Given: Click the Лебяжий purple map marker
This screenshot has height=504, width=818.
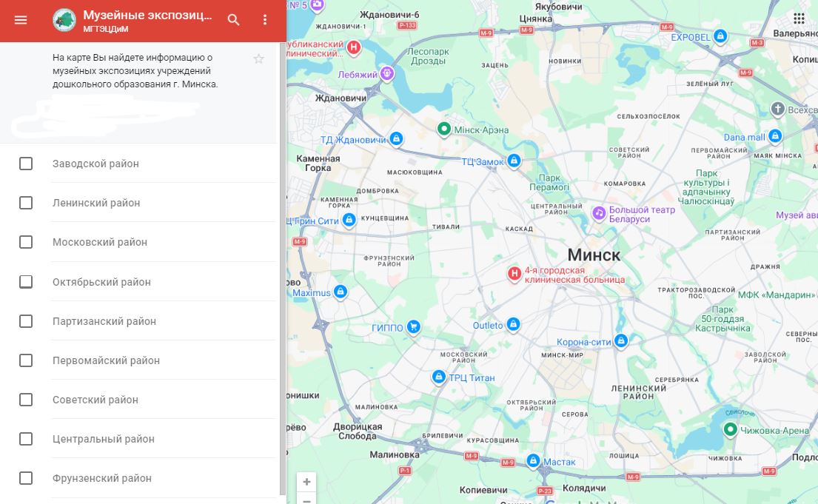Looking at the screenshot, I should pyautogui.click(x=386, y=74).
